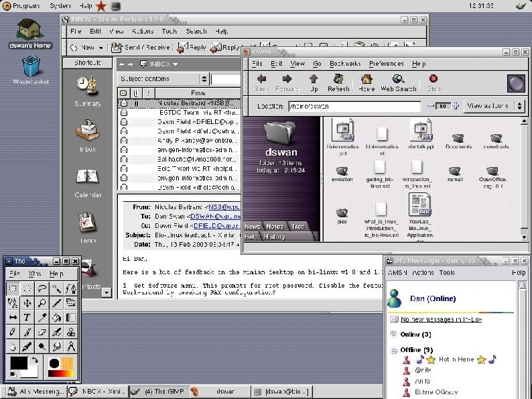Open the Xtns menu in GIMP toolbox
The height and width of the screenshot is (399, 532).
(35, 274)
